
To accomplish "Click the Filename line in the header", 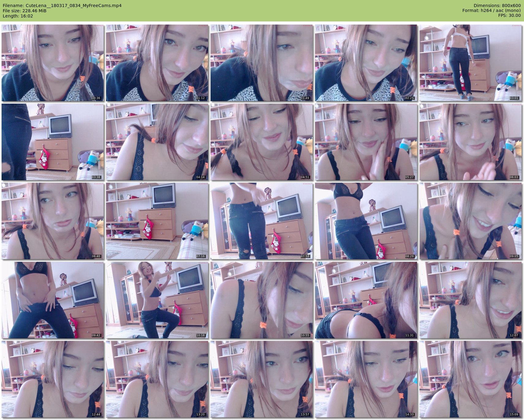I will coord(62,6).
